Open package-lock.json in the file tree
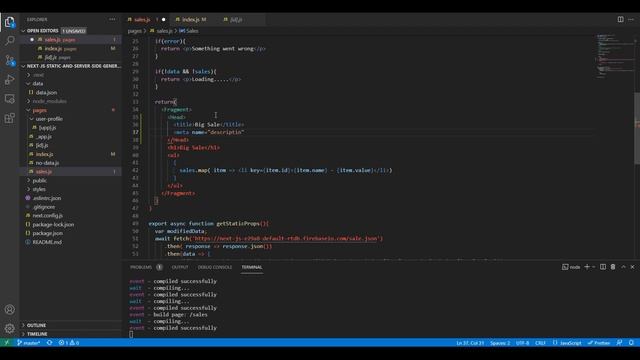Screen dimensions: 640x360 pyautogui.click(x=71, y=224)
